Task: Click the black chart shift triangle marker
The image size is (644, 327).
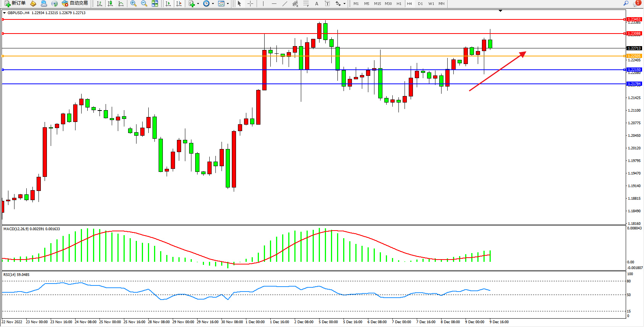Action: coord(500,11)
